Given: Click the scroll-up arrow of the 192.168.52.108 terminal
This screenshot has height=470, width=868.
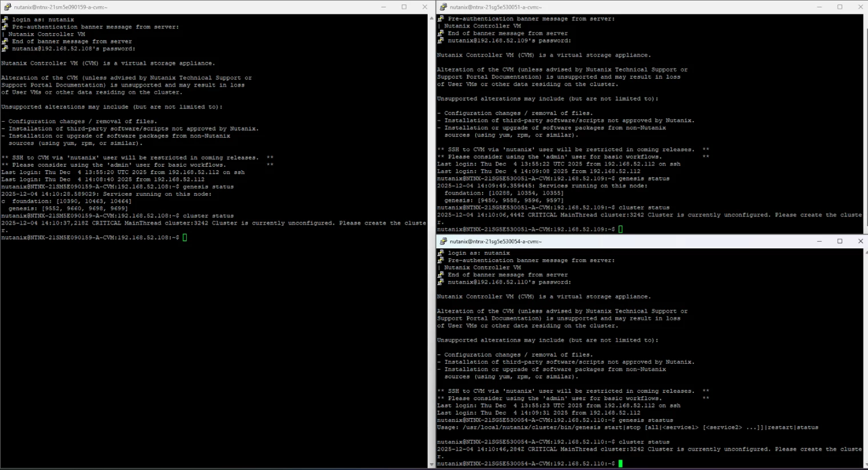Looking at the screenshot, I should (x=431, y=18).
